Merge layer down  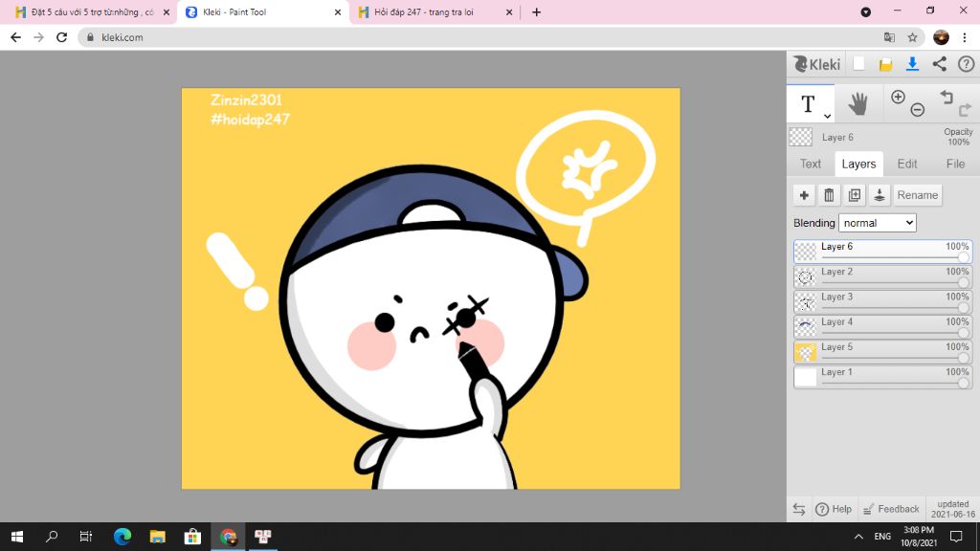[879, 195]
